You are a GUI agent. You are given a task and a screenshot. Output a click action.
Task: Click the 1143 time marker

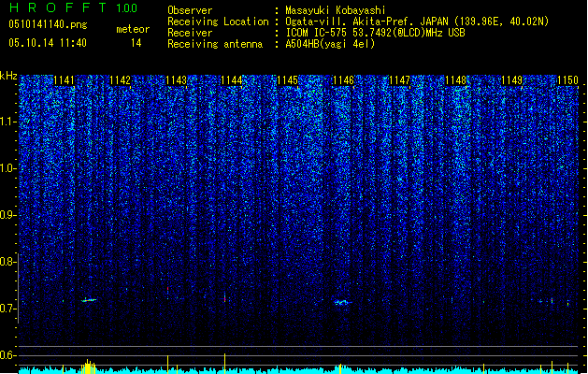pos(176,80)
